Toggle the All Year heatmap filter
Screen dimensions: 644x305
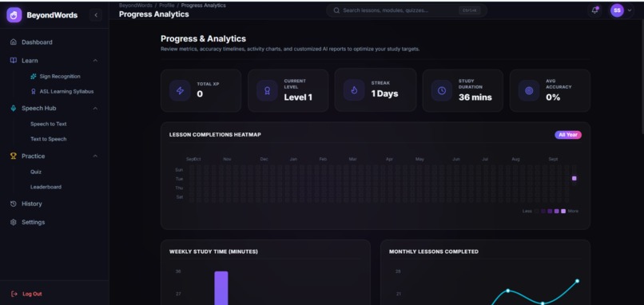(x=568, y=135)
